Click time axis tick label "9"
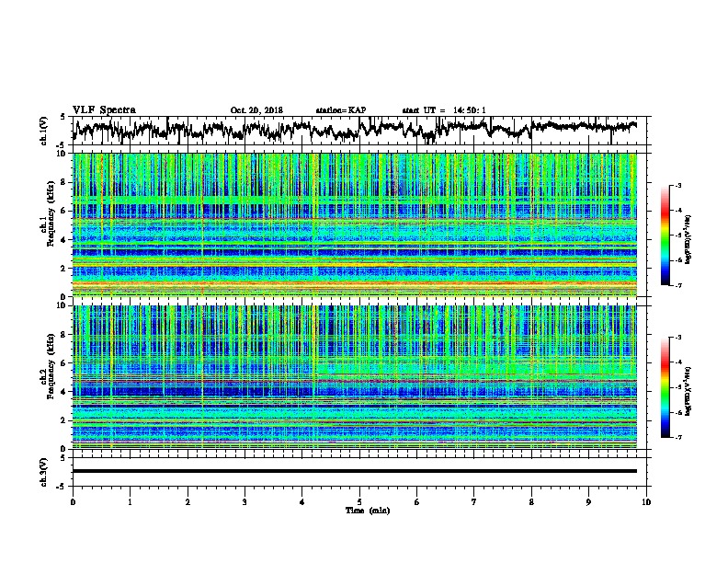Image resolution: width=728 pixels, height=563 pixels. [588, 502]
